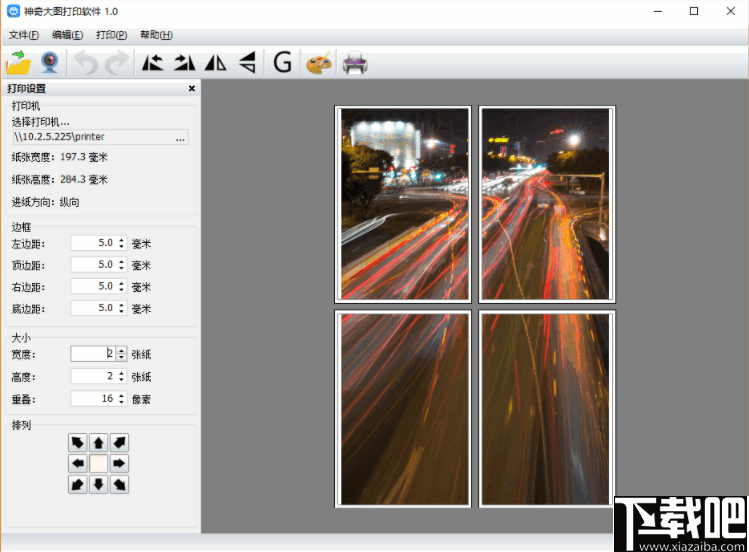Open the 打印(P) menu

pyautogui.click(x=111, y=35)
